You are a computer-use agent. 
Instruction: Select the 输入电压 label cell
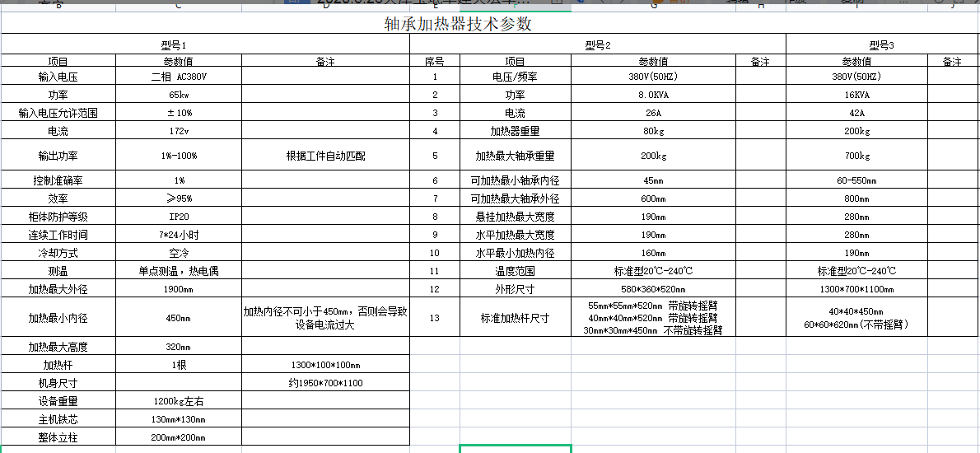click(x=58, y=77)
